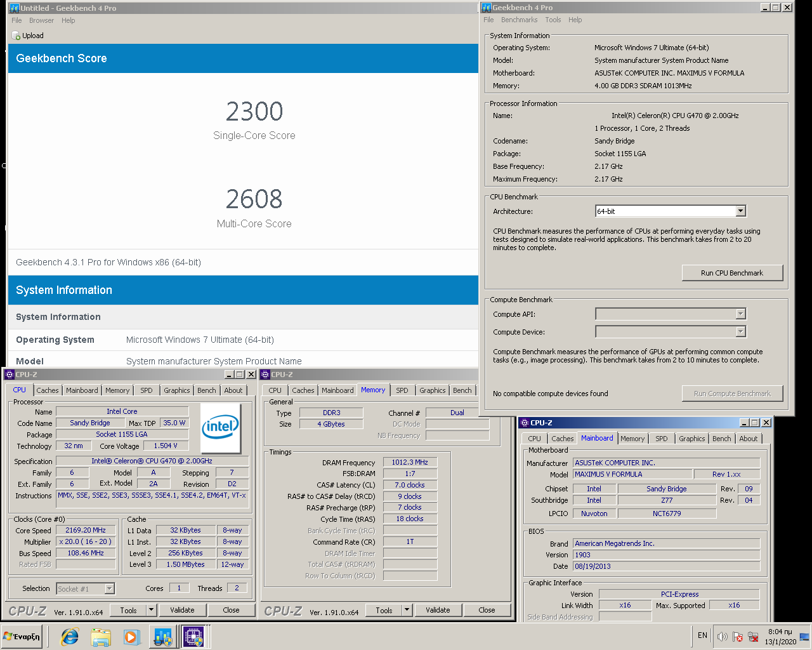Click EN language indicator in taskbar

pyautogui.click(x=702, y=635)
